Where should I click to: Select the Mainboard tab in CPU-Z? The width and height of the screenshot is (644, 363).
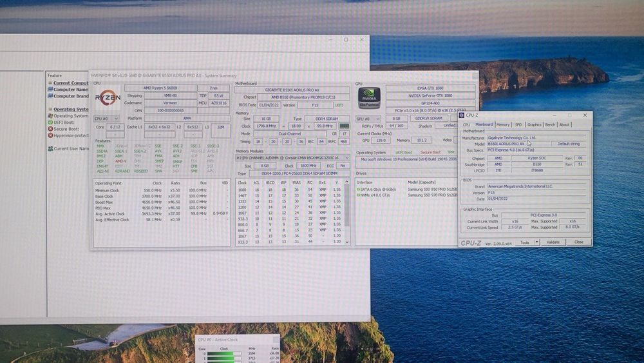(484, 124)
